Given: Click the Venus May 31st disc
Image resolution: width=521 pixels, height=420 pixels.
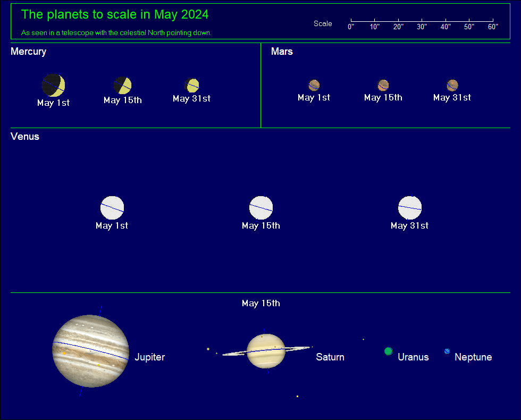Looking at the screenshot, I should coord(410,208).
